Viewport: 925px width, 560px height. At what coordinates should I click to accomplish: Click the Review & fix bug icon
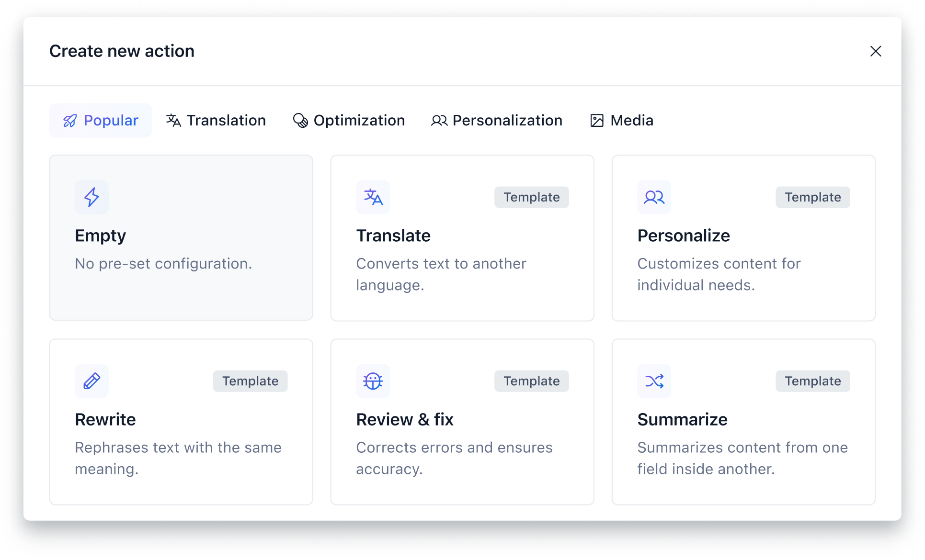click(373, 381)
